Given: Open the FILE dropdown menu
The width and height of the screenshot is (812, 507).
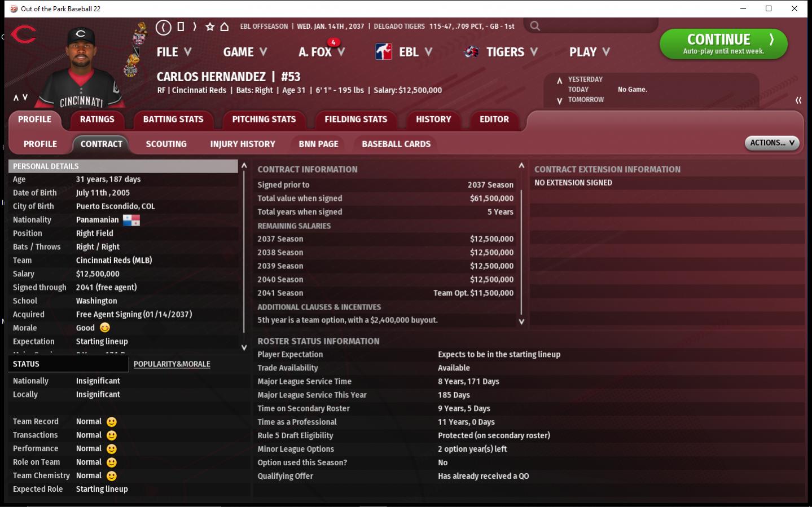Looking at the screenshot, I should pos(174,52).
